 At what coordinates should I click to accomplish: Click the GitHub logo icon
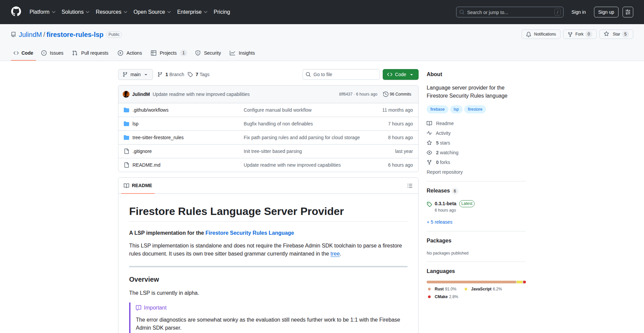click(x=16, y=12)
